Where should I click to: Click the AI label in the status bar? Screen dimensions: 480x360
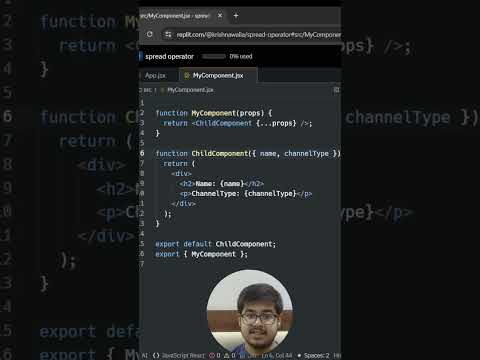coord(144,355)
